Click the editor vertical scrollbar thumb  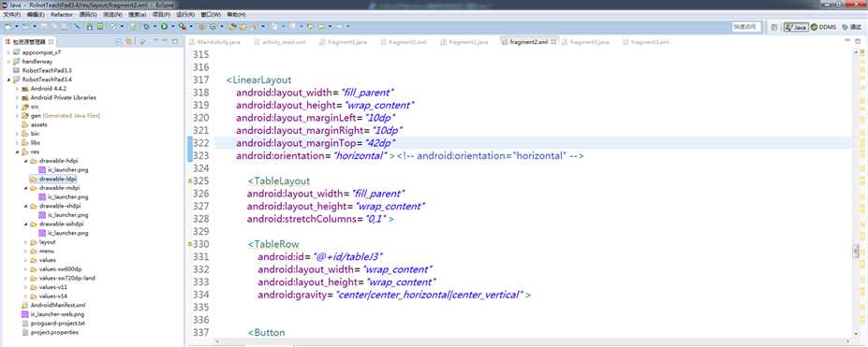click(x=857, y=252)
